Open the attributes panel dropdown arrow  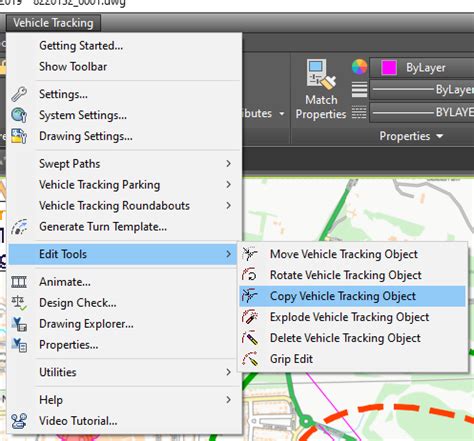(282, 114)
